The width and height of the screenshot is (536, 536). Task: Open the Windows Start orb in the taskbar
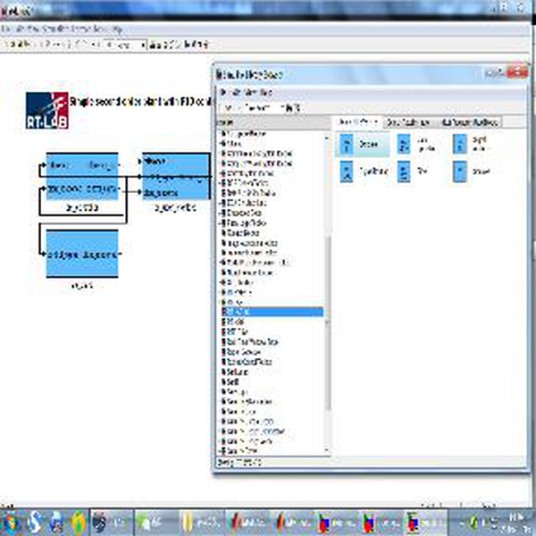tap(11, 523)
